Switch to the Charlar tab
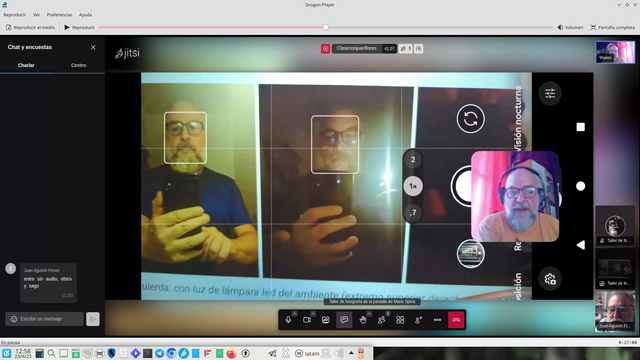The height and width of the screenshot is (360, 640). tap(26, 65)
